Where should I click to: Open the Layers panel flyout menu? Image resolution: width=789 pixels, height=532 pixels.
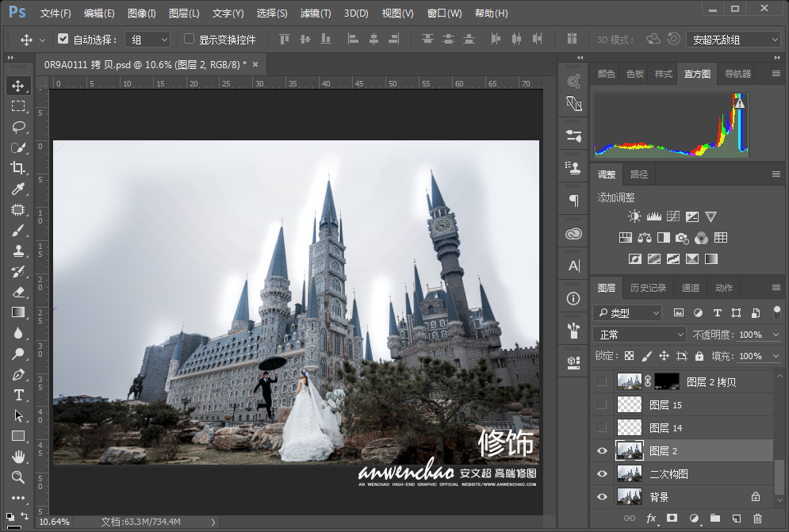pyautogui.click(x=776, y=287)
